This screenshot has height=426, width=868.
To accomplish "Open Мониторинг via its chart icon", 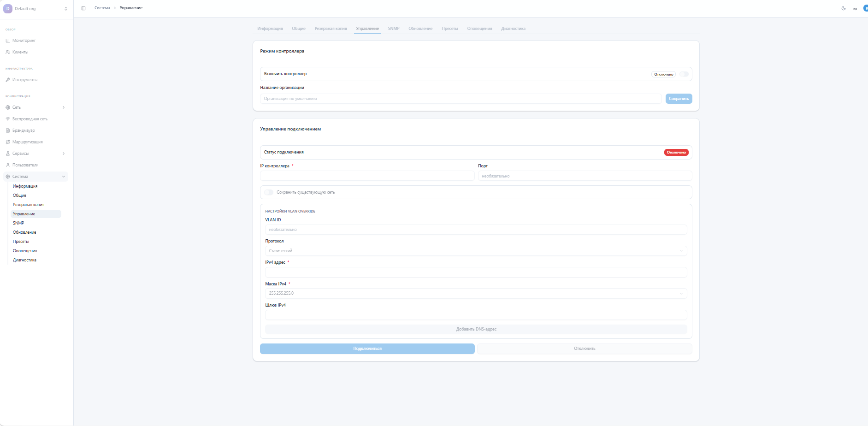I will pos(8,41).
